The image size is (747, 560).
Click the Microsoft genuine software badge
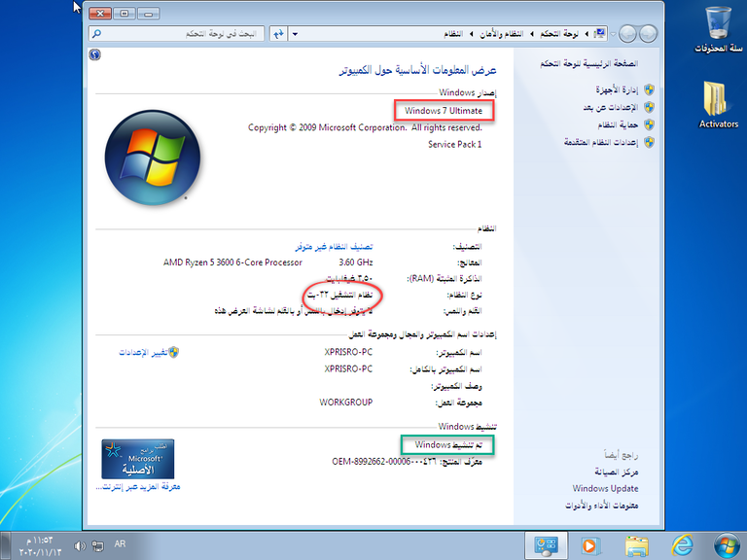pos(138,459)
